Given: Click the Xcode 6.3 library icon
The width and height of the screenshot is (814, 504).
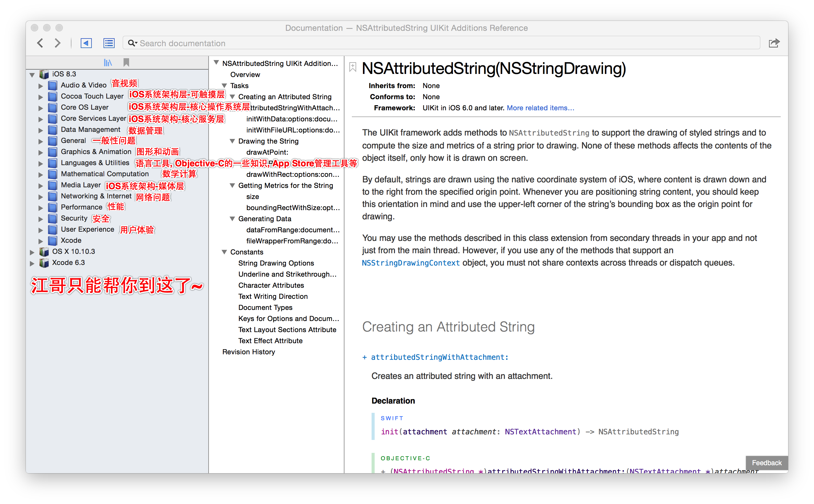Looking at the screenshot, I should [44, 263].
